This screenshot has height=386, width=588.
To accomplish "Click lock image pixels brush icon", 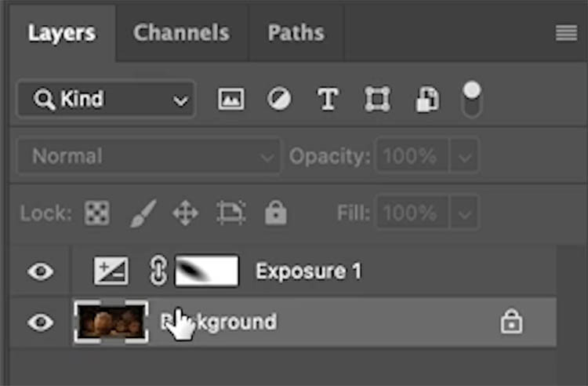I will 143,213.
